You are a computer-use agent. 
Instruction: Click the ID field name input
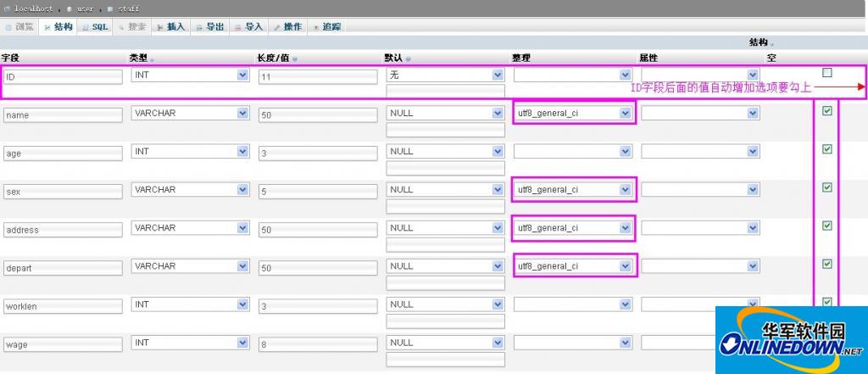63,77
